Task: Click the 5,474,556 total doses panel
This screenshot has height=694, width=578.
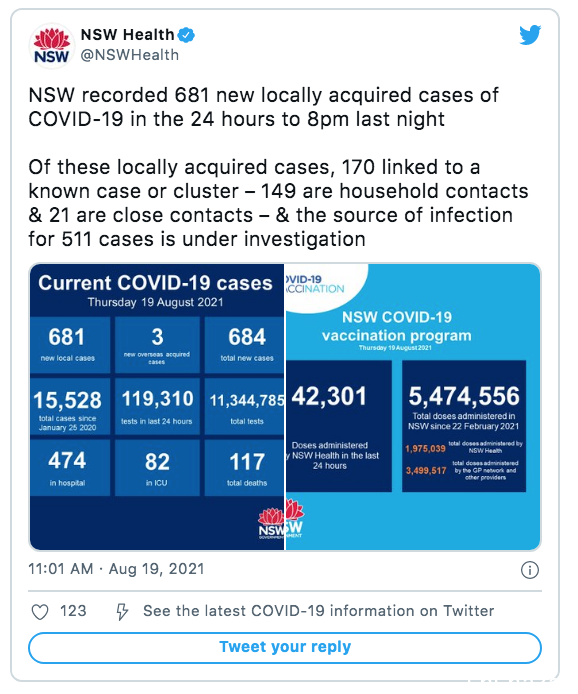Action: [464, 426]
